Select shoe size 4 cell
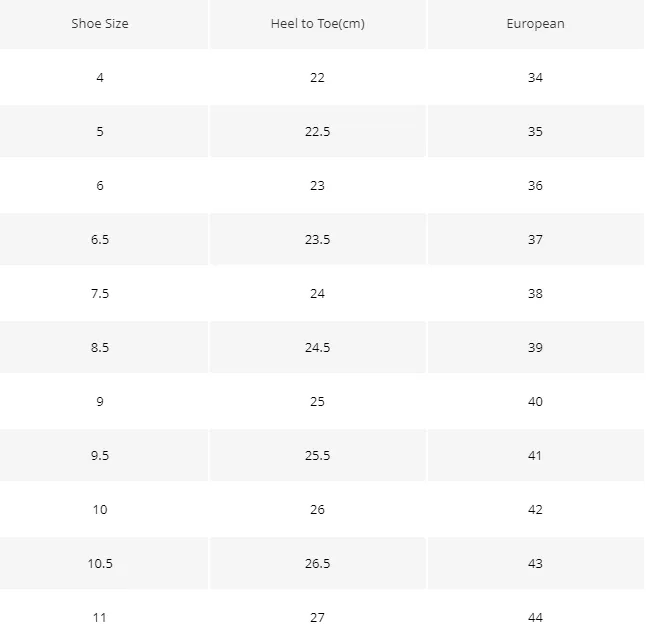The width and height of the screenshot is (646, 643). pyautogui.click(x=100, y=77)
